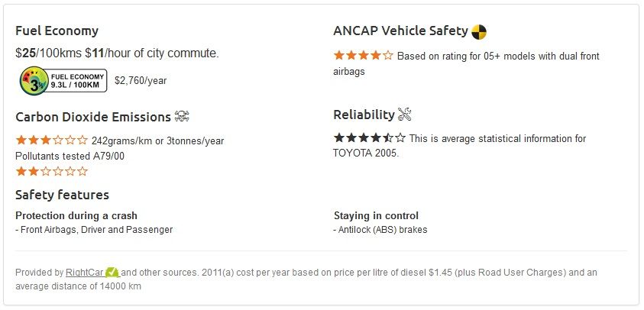
Task: Click the green RightCar checkmark icon
Action: [112, 273]
